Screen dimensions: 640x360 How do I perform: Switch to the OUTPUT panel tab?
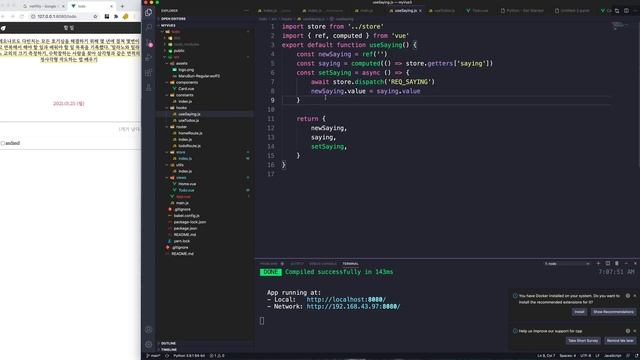click(x=297, y=264)
